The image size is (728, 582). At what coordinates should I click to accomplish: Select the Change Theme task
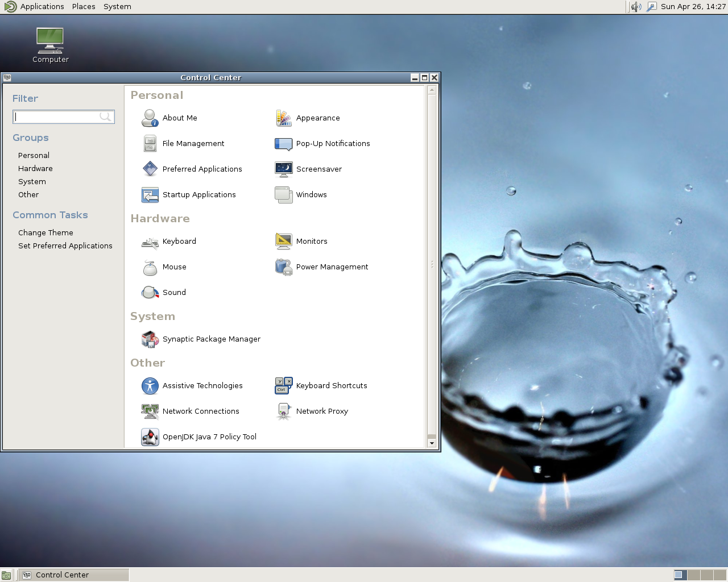tap(45, 232)
